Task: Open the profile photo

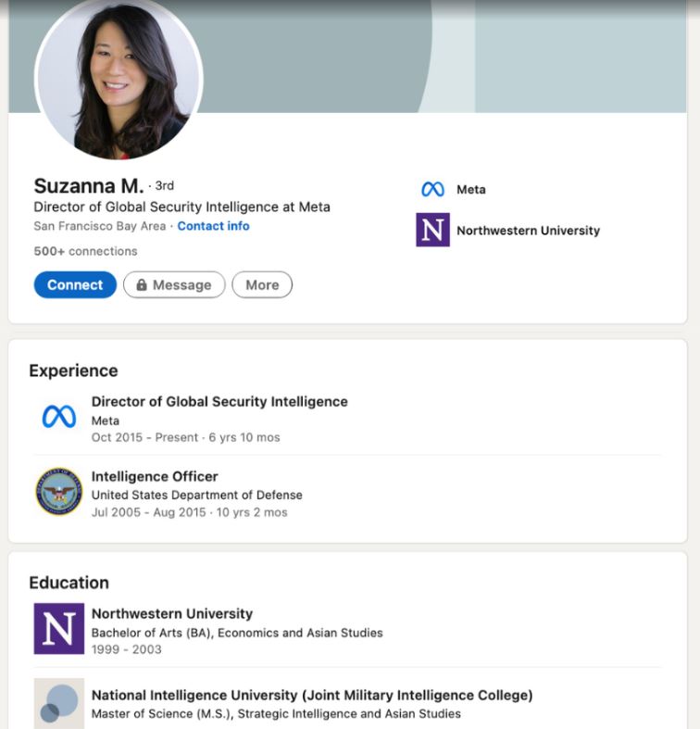Action: point(119,79)
